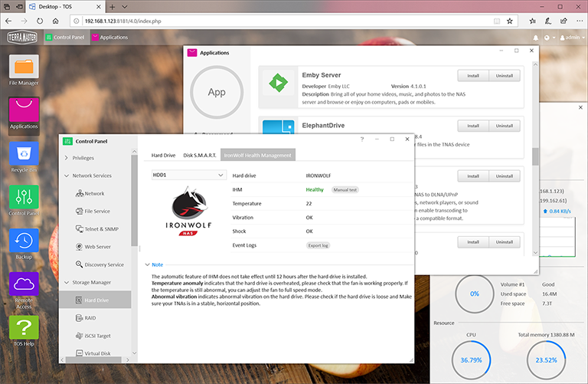Click the TerraMaster logo in top bar

tap(22, 37)
